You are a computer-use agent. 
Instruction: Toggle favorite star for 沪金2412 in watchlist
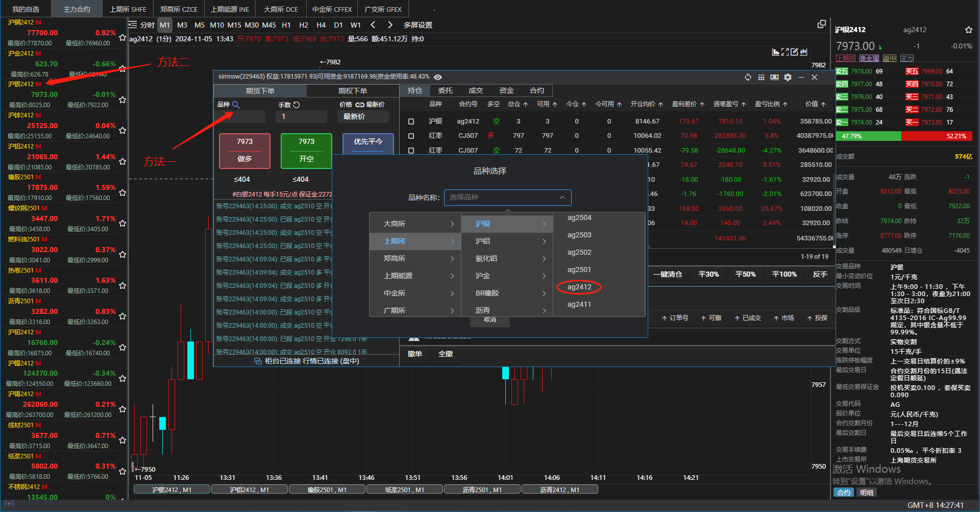(122, 68)
